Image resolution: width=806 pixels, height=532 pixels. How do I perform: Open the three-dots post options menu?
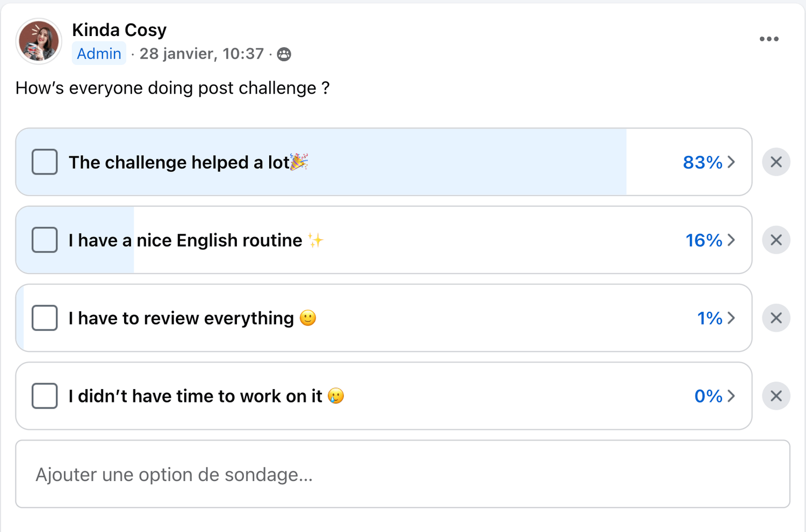click(x=769, y=39)
